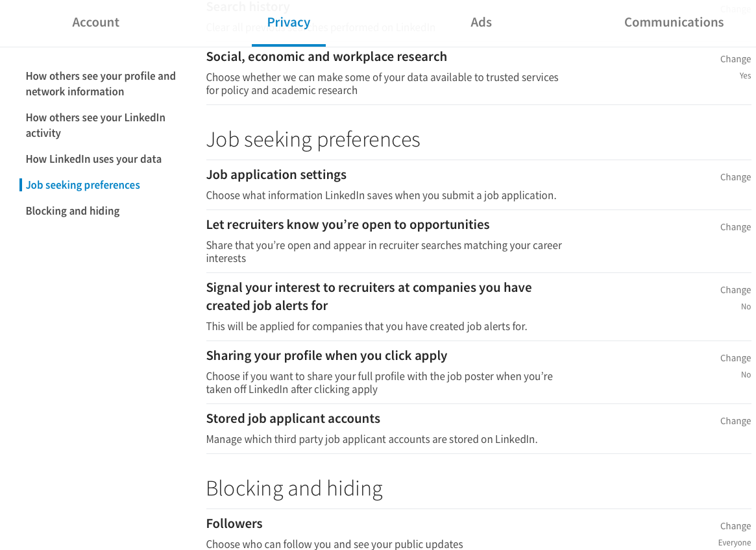This screenshot has width=756, height=550.
Task: Click the 'Blocking and hiding' section title
Action: click(x=294, y=489)
